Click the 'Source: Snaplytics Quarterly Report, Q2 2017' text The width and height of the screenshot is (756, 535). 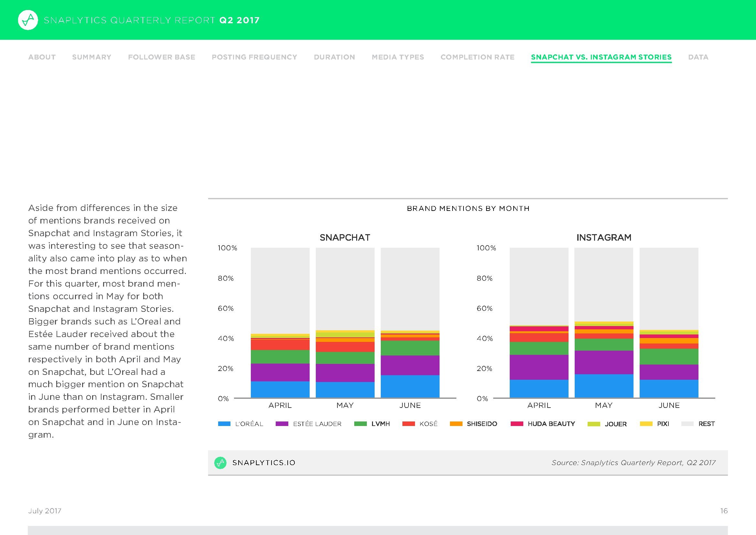coord(634,463)
